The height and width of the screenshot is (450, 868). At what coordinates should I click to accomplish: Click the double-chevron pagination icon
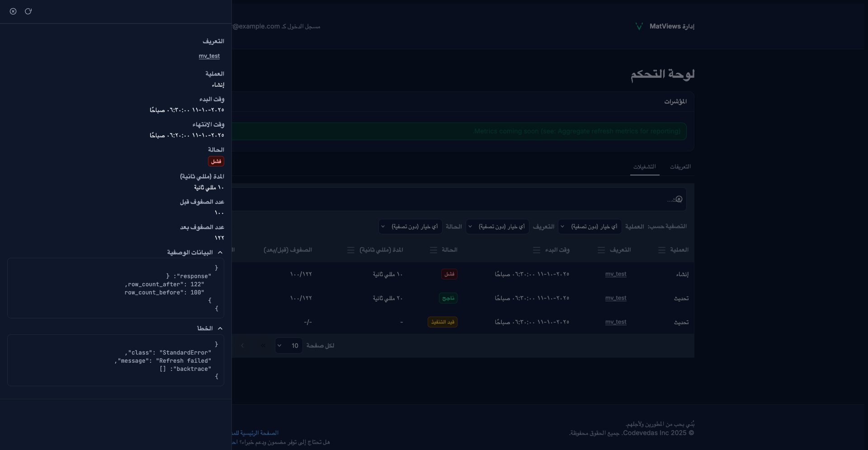coord(263,346)
